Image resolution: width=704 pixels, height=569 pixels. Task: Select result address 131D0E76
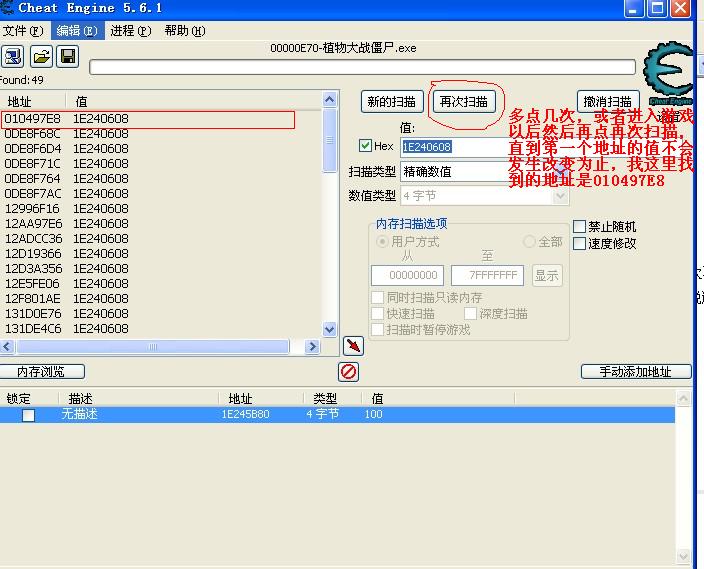click(33, 313)
